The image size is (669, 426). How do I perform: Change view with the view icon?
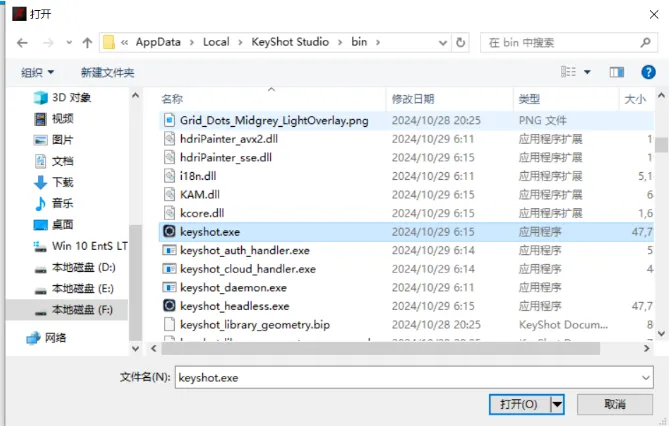(x=568, y=72)
